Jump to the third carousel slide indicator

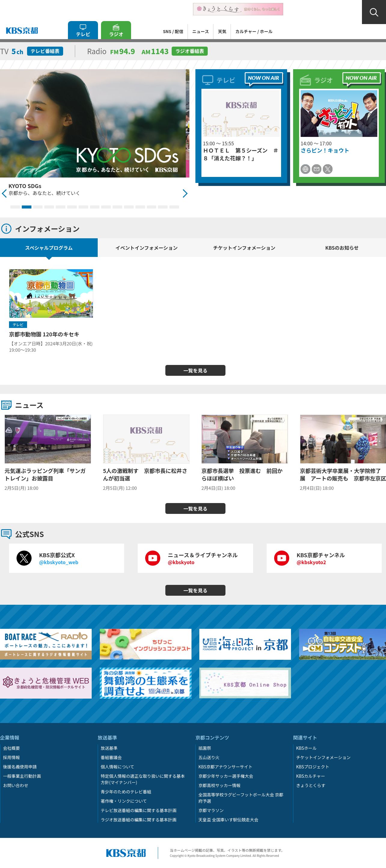(x=38, y=207)
